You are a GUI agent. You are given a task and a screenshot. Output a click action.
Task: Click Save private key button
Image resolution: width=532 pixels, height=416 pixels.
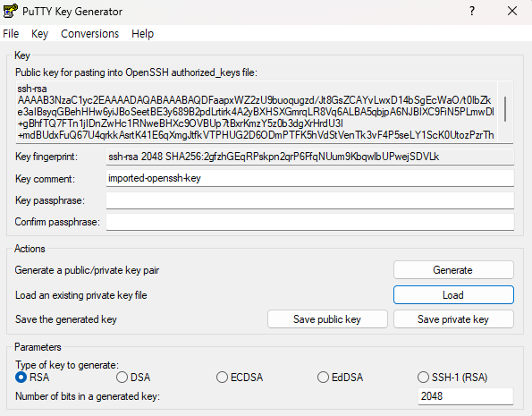453,319
